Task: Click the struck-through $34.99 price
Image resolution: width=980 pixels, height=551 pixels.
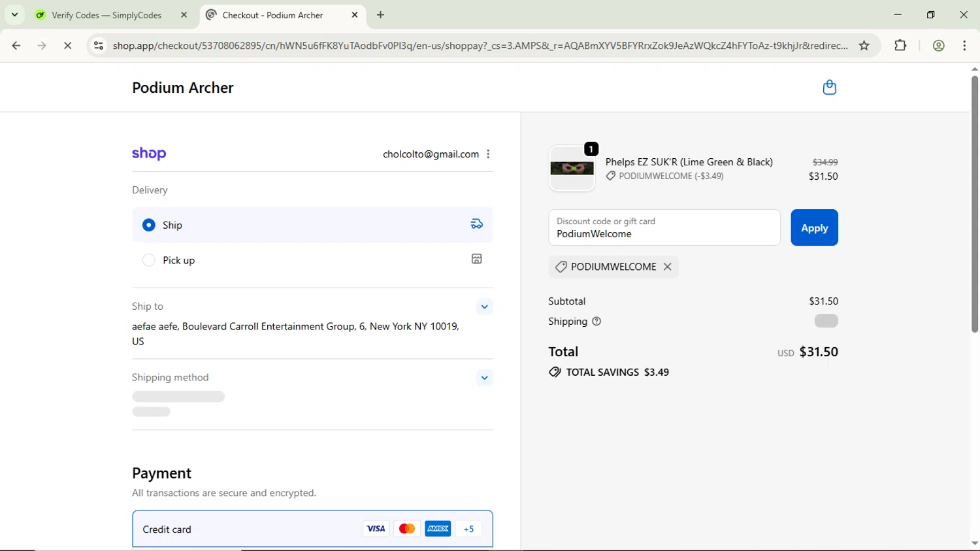Action: pos(825,162)
